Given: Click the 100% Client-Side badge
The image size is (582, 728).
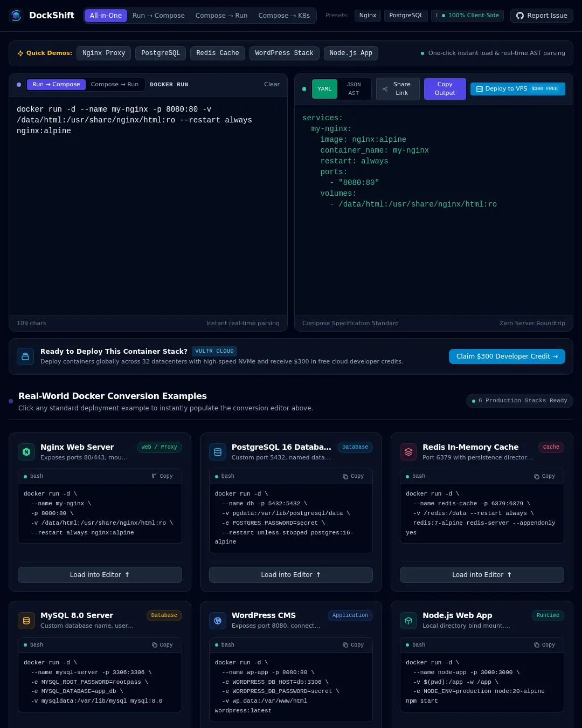Looking at the screenshot, I should point(470,16).
